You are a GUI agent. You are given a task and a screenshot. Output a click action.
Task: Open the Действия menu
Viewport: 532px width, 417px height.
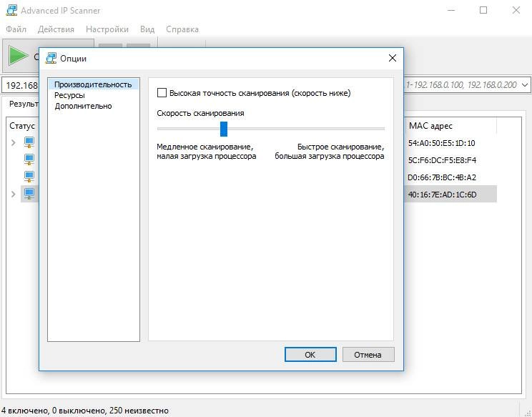[56, 29]
